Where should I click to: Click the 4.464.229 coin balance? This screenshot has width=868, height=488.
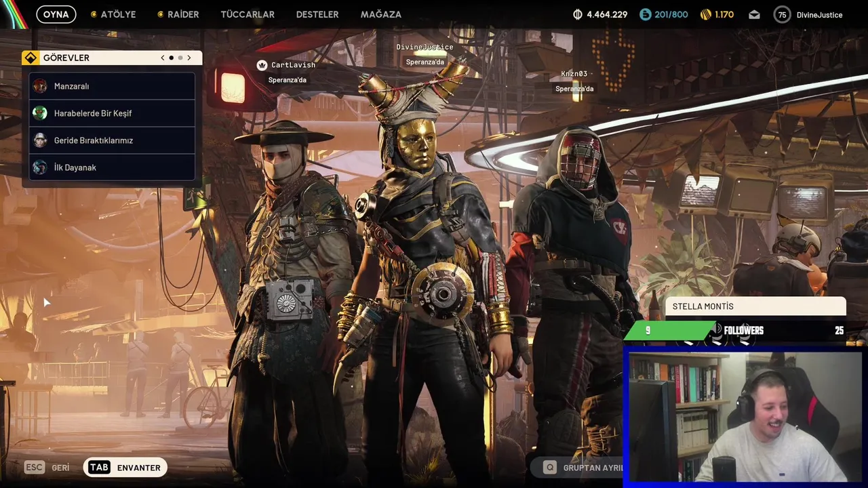tap(607, 14)
